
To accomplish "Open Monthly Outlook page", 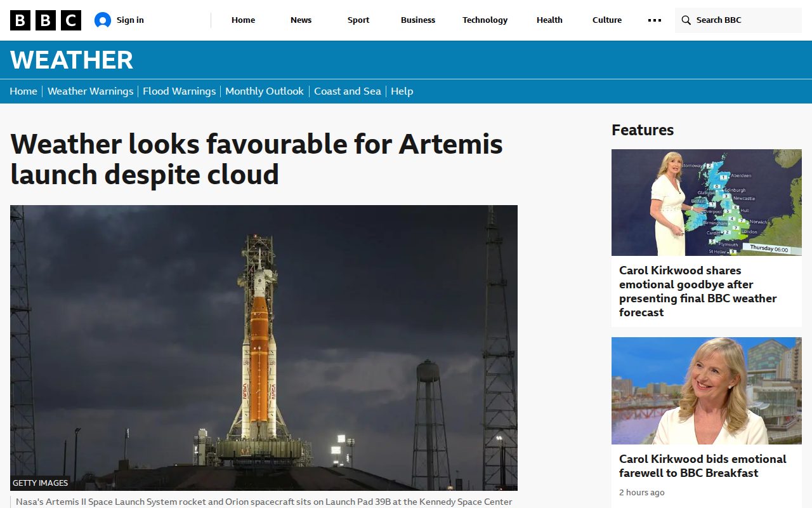I will pos(265,91).
